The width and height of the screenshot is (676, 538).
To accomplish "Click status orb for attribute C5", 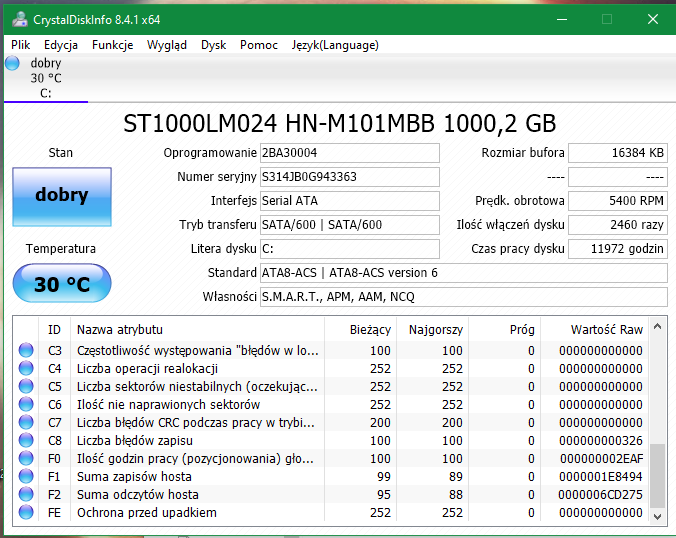I will click(26, 386).
